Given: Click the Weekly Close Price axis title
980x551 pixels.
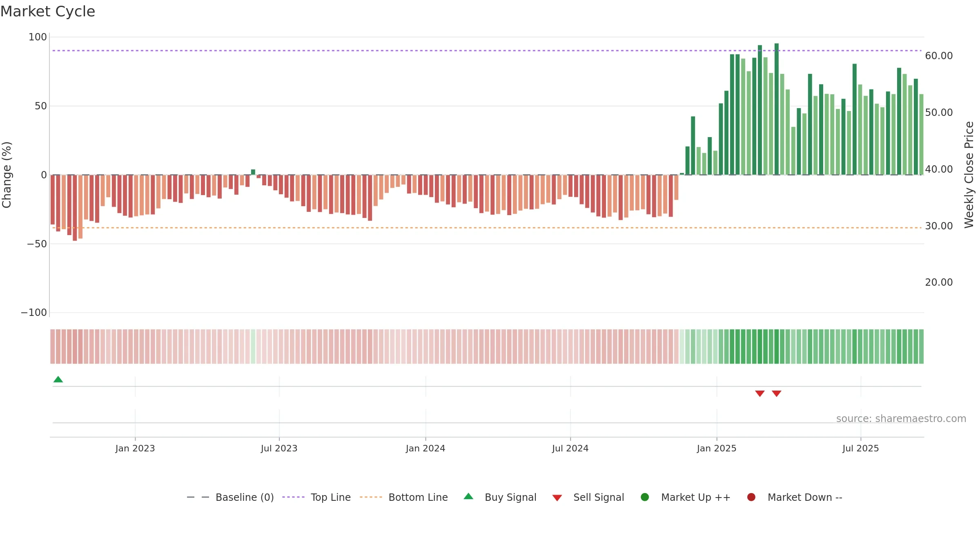Looking at the screenshot, I should tap(969, 175).
